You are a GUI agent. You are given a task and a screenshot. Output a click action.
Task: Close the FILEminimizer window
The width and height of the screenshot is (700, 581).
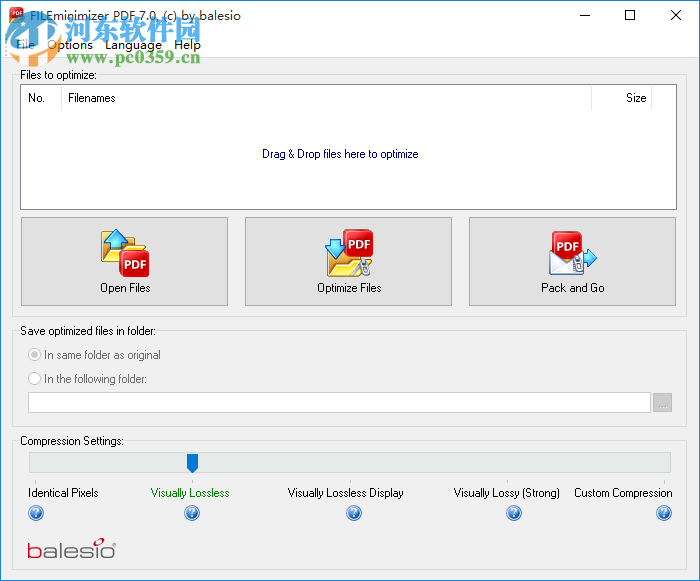pos(676,15)
